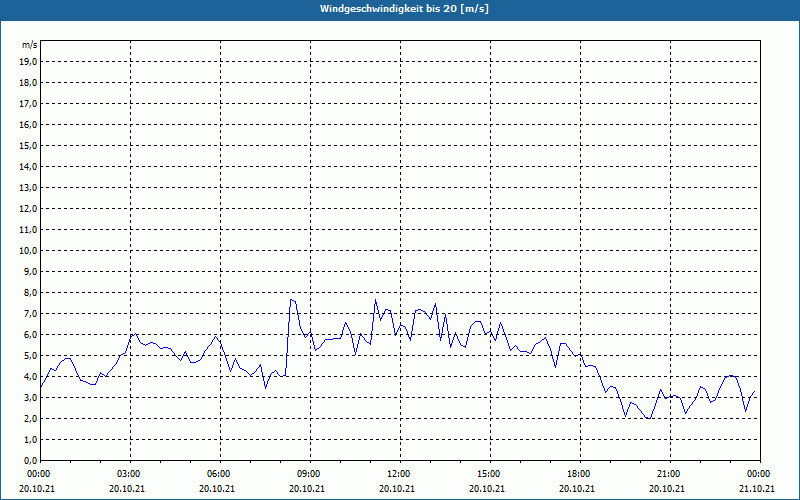
Task: Click the 8,0 y-axis label
Action: click(30, 292)
